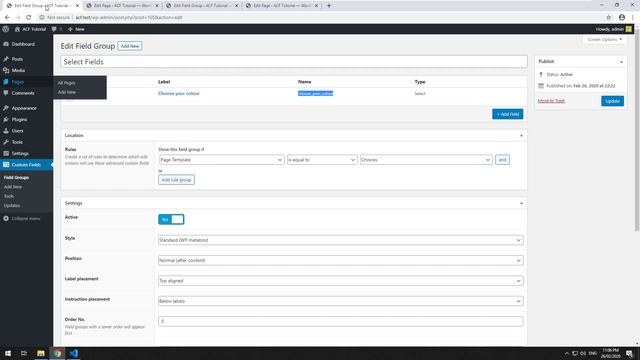Open Custom Fields in sidebar
The image size is (640, 360).
click(26, 164)
